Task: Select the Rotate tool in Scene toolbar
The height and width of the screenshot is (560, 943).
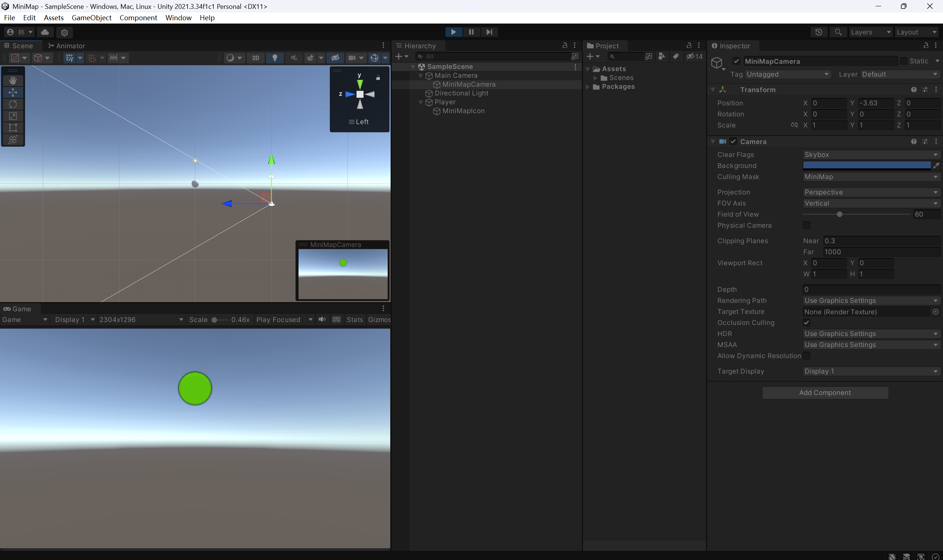Action: point(13,104)
